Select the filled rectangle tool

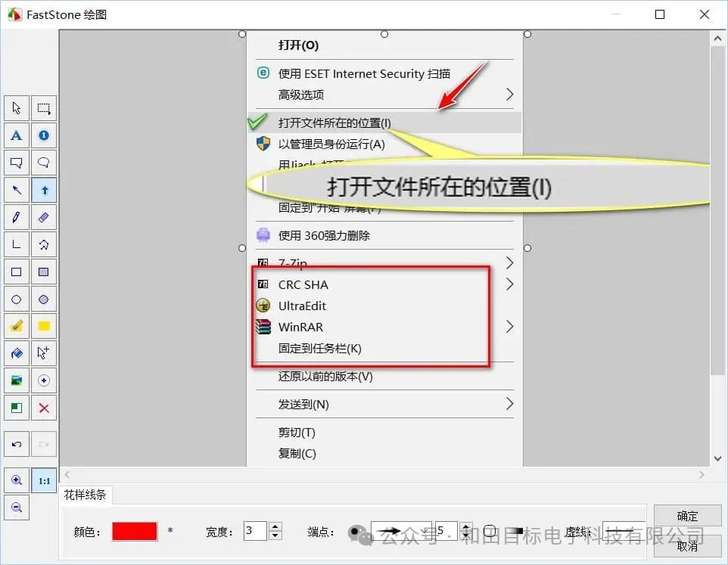(44, 272)
